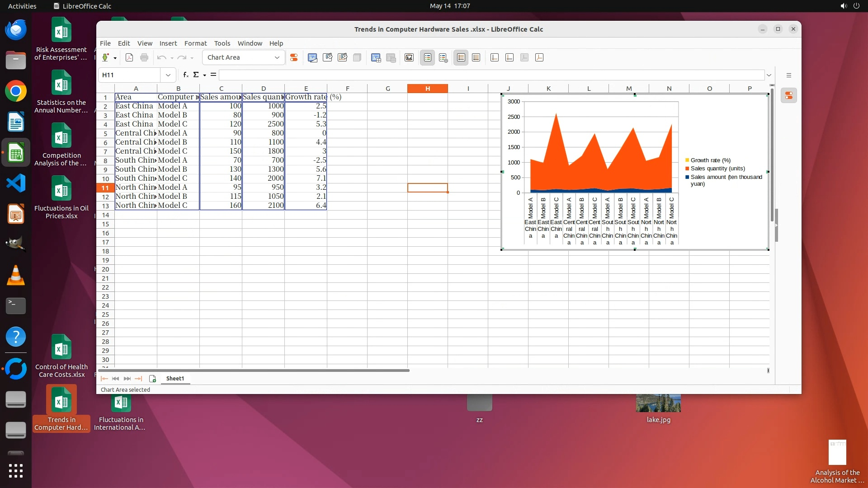The height and width of the screenshot is (488, 868).
Task: Click the orange Sales quantity legend swatch
Action: coord(687,169)
